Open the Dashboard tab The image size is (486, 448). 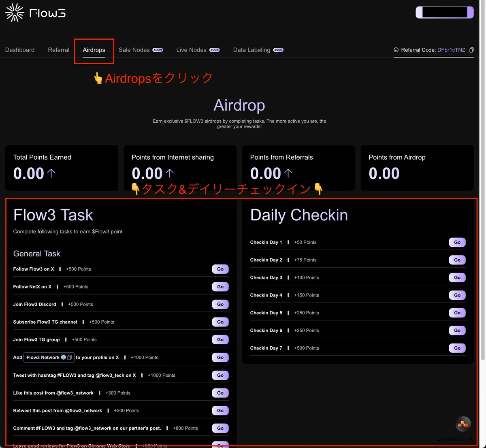pos(20,50)
